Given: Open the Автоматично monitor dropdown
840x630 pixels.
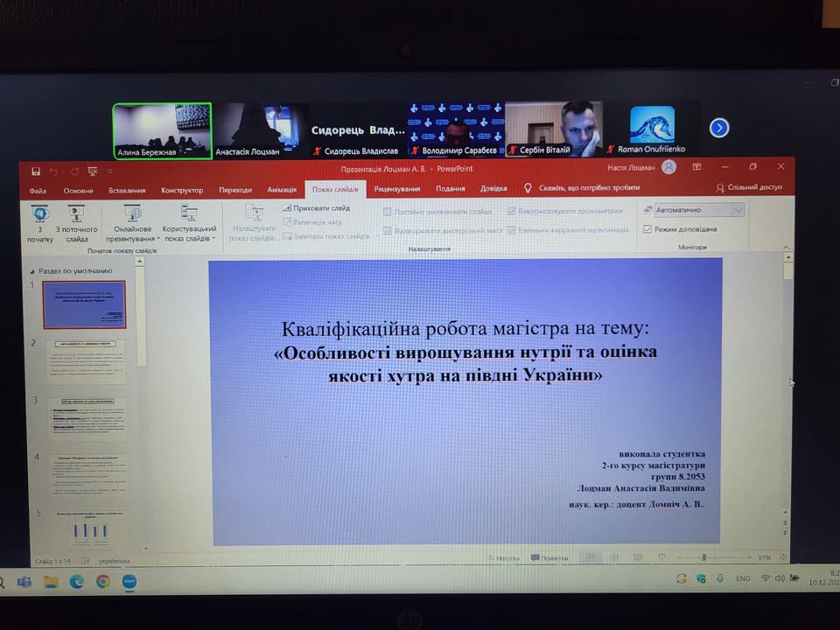Looking at the screenshot, I should click(738, 210).
